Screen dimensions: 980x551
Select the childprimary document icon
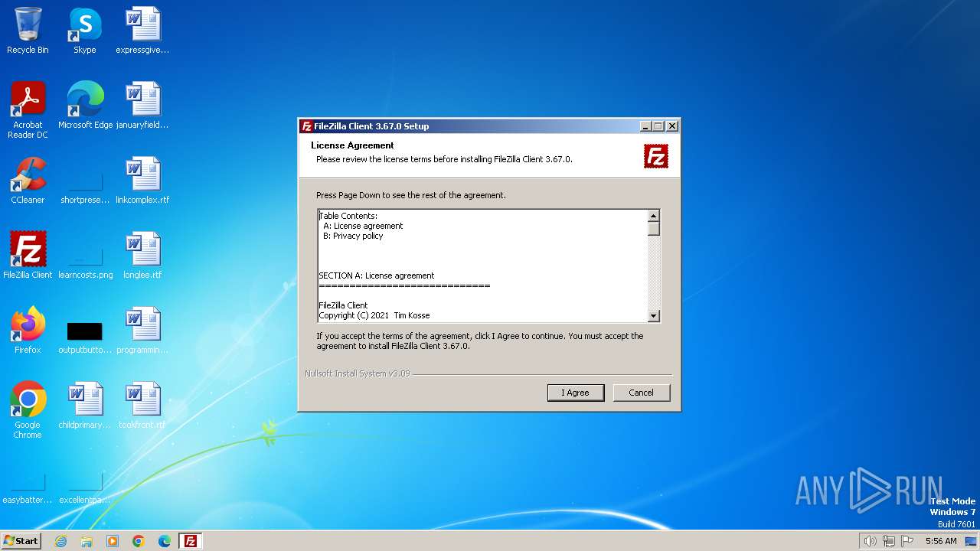tap(85, 406)
